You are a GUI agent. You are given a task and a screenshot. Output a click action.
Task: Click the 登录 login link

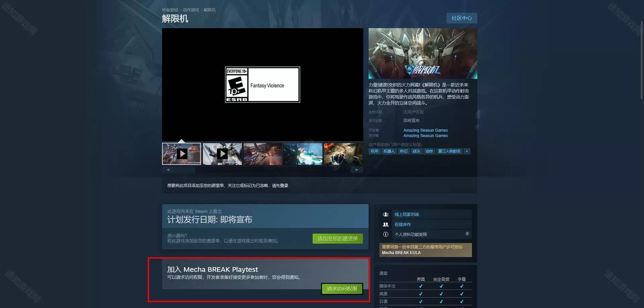[x=284, y=185]
